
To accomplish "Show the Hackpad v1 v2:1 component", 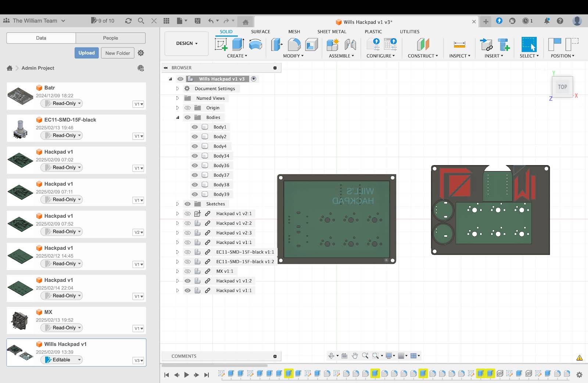I will tap(187, 213).
